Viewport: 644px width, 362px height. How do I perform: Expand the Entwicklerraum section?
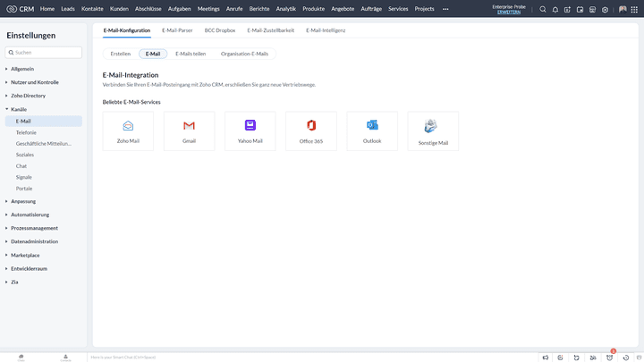click(x=29, y=268)
